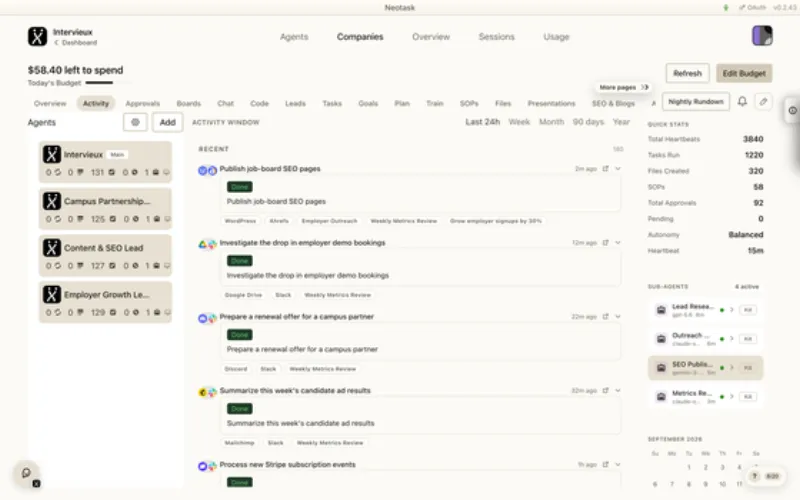Open the agents settings gear next to Add
This screenshot has height=500, width=800.
[x=135, y=122]
